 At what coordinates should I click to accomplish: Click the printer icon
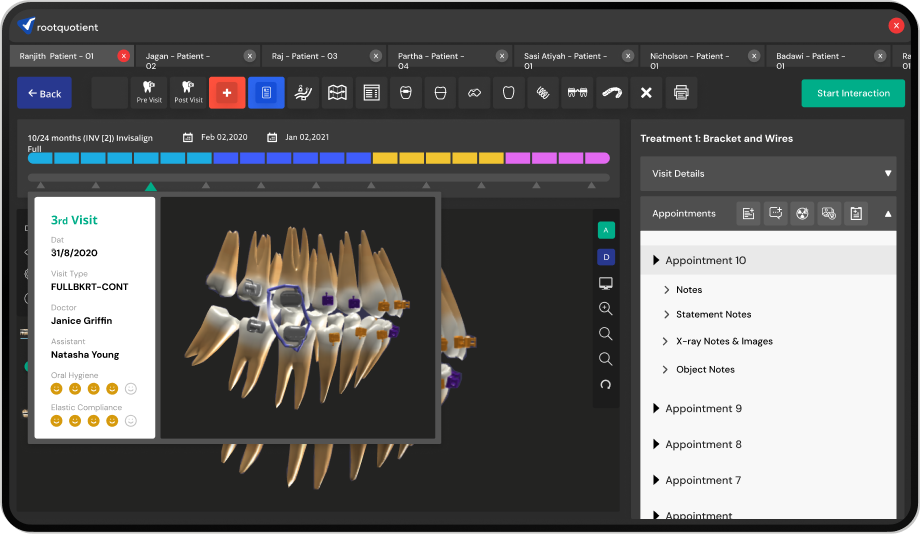click(x=681, y=93)
